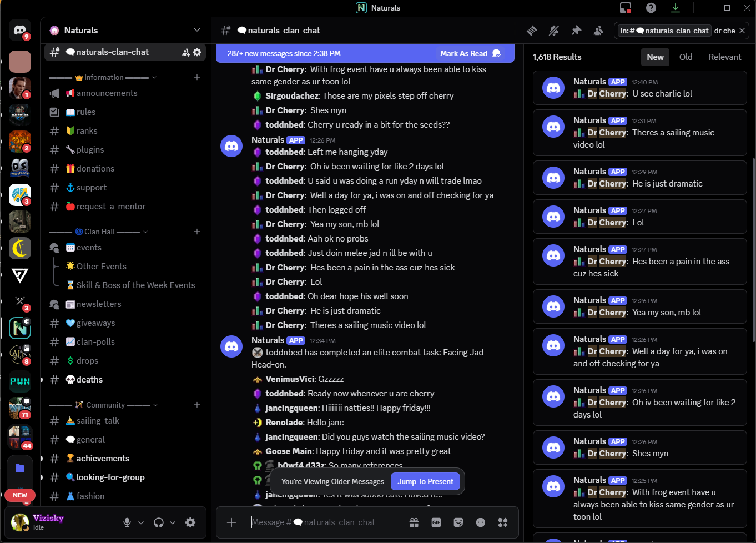Open the sticker picker

tap(458, 522)
